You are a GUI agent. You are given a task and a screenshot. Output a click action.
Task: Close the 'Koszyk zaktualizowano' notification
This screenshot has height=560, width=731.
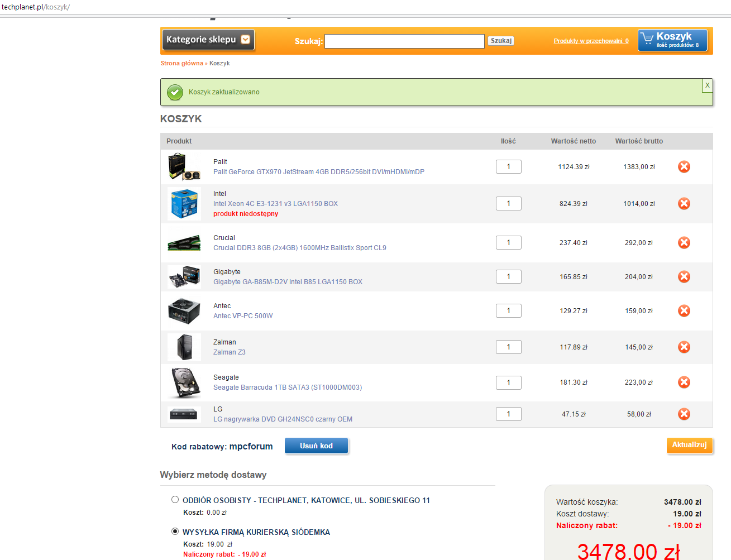(707, 85)
